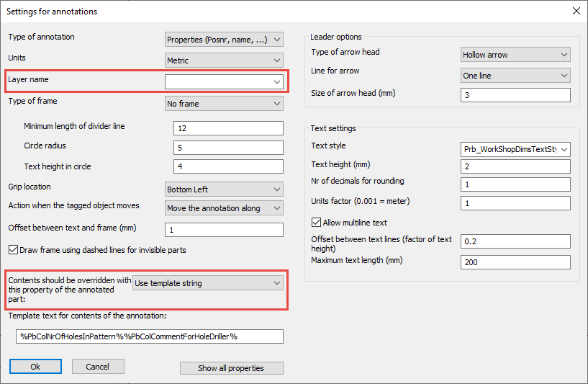588x384 pixels.
Task: Click the Maximum text length field
Action: click(x=515, y=262)
